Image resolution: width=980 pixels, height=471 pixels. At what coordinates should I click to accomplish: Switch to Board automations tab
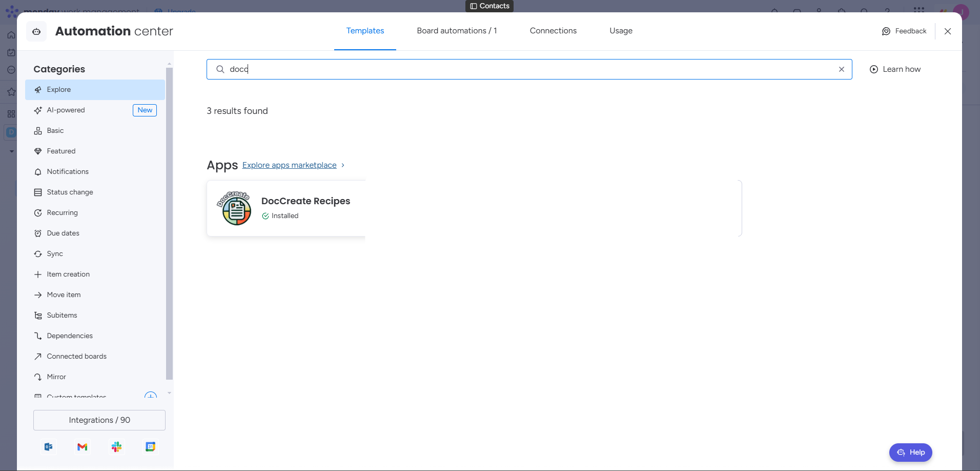457,31
